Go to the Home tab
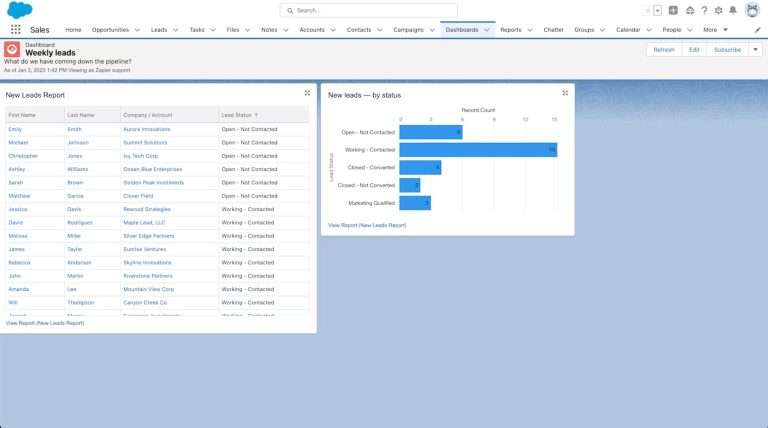Viewport: 768px width, 428px height. coord(73,30)
